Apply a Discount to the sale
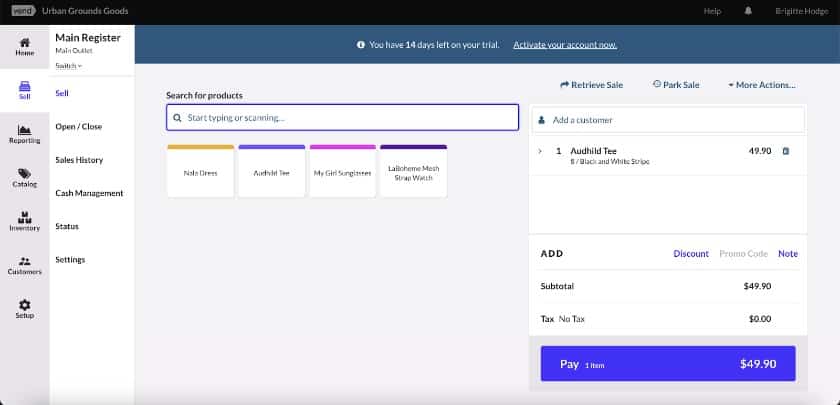Screen dimensions: 840x405 pyautogui.click(x=690, y=254)
